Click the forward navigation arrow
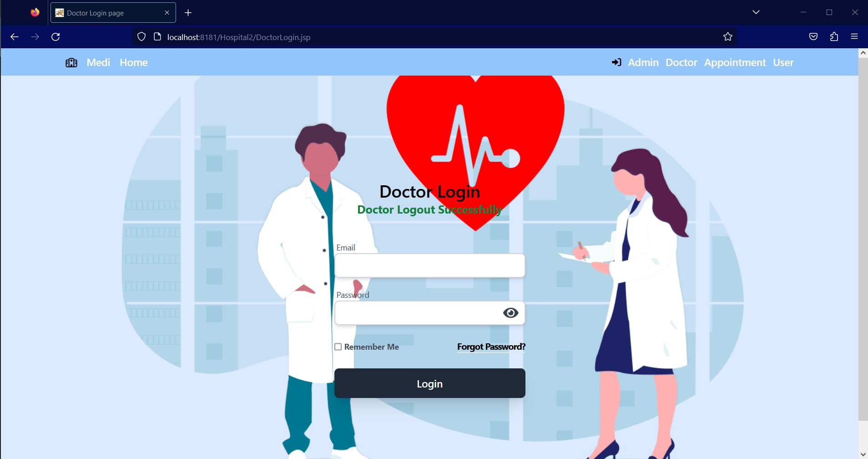Screen dimensions: 868x459 tap(35, 37)
